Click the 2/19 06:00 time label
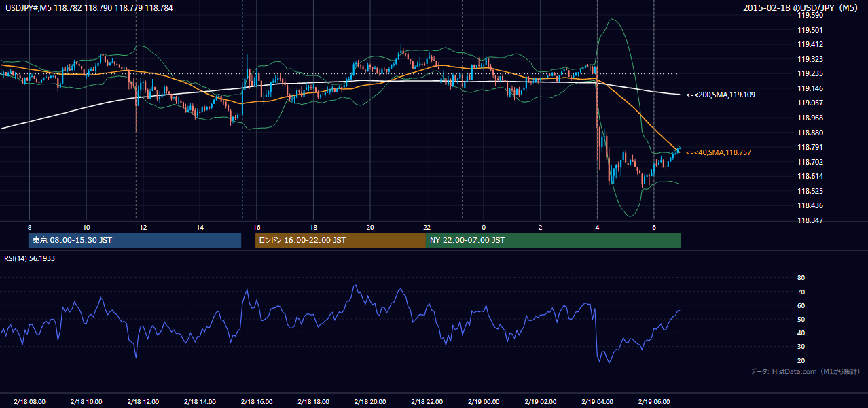The height and width of the screenshot is (408, 868). coord(654,402)
